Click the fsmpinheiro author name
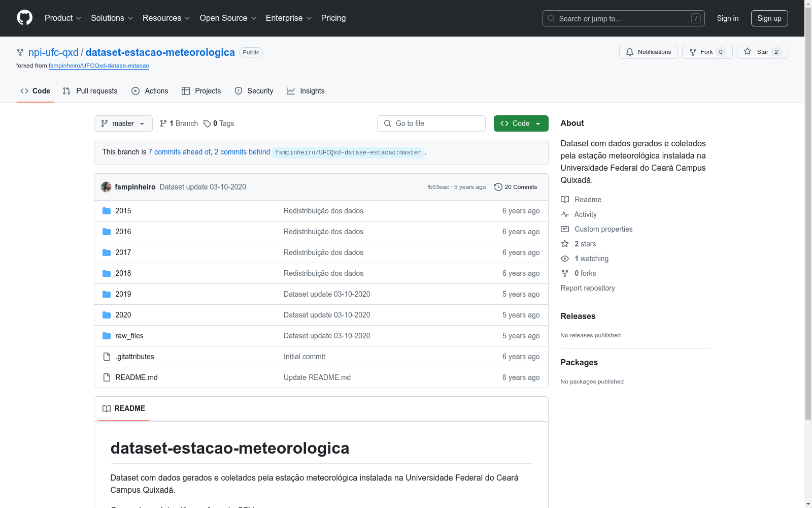This screenshot has width=812, height=508. coord(135,187)
